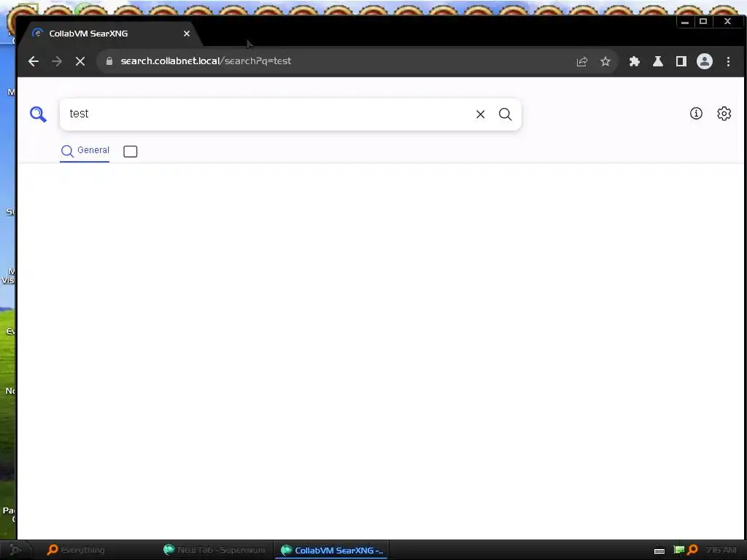Image resolution: width=747 pixels, height=560 pixels.
Task: Click the taskbar clock
Action: [x=720, y=550]
